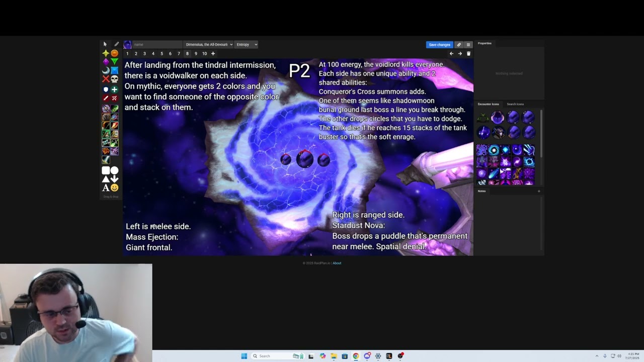This screenshot has width=644, height=362.
Task: Pick the white skull raid marker
Action: [x=114, y=79]
